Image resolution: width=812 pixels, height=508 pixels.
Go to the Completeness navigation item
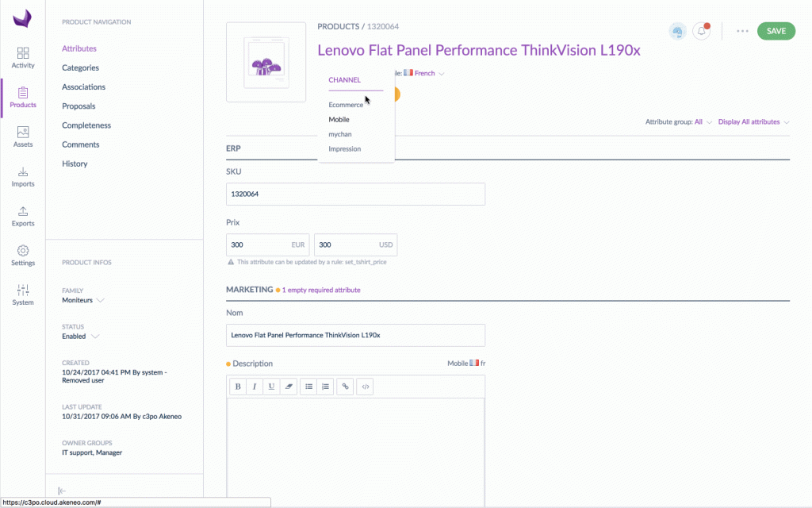point(86,125)
